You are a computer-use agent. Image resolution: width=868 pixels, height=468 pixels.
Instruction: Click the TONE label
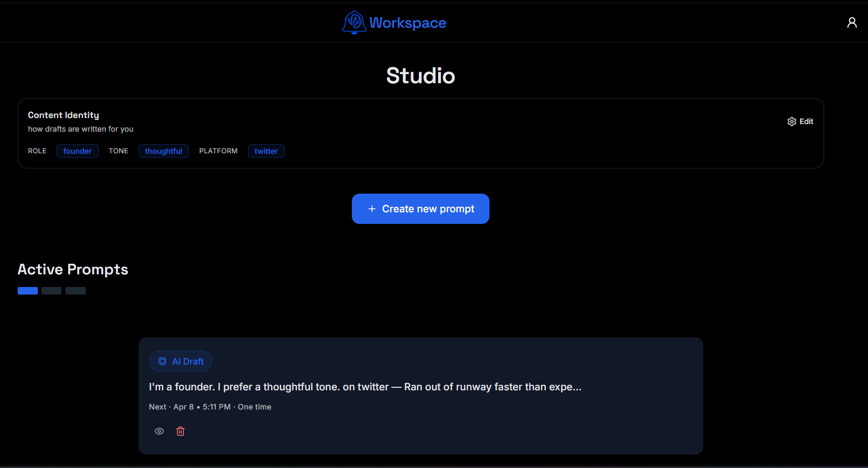click(x=118, y=151)
